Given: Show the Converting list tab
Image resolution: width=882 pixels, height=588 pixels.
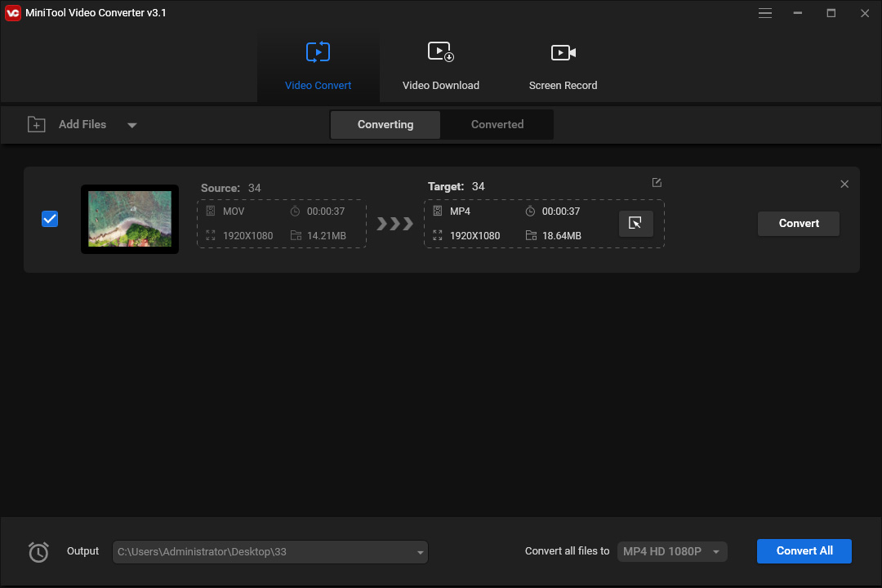Looking at the screenshot, I should click(x=385, y=124).
